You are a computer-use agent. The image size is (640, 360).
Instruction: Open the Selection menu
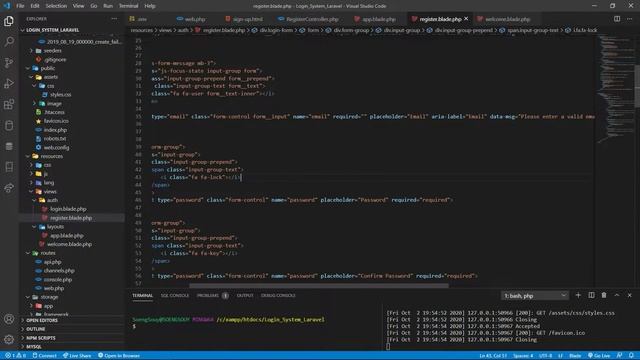56,6
